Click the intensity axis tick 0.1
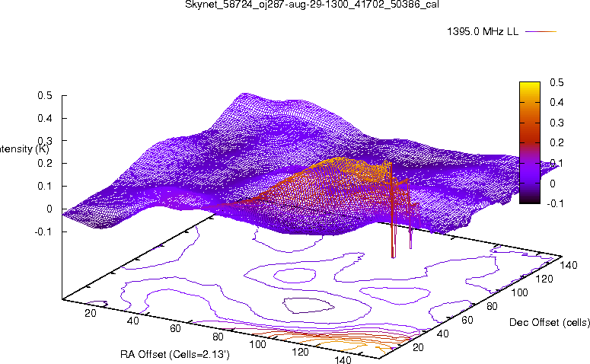Screen dimensions: 590x364 45,186
